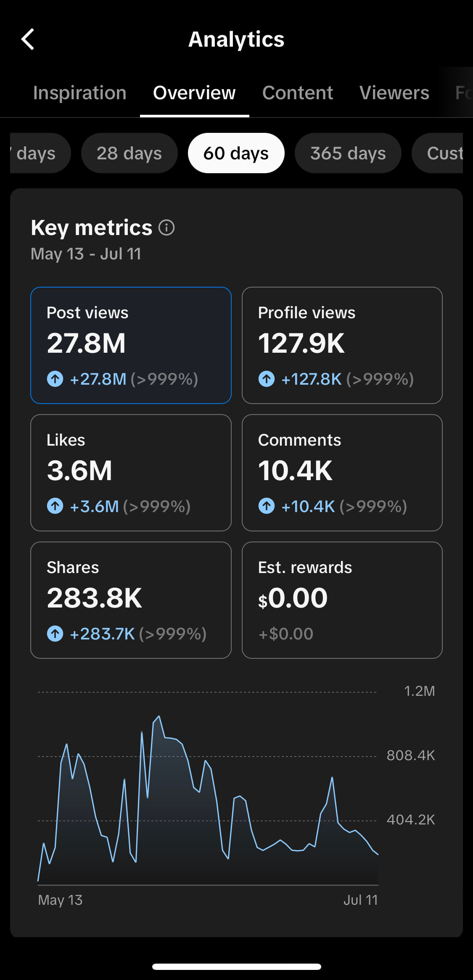The height and width of the screenshot is (980, 473).
Task: Tap the Post views up-arrow icon
Action: (55, 379)
